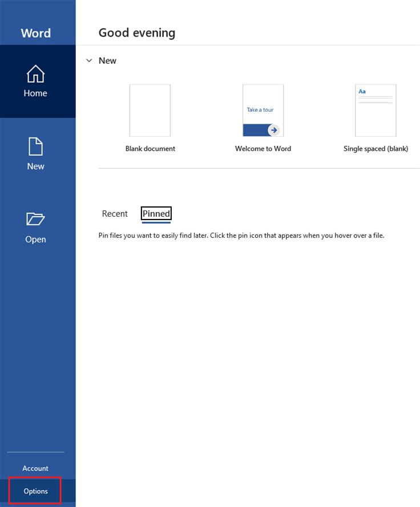420x507 pixels.
Task: Click the 'Single spaced (blank)' caption text
Action: click(x=375, y=149)
